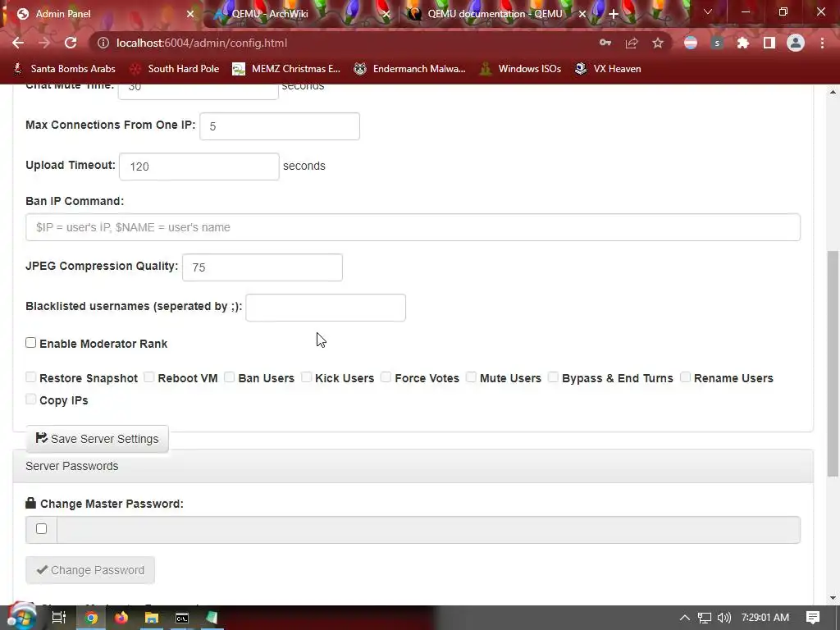The height and width of the screenshot is (630, 840).
Task: Open Command Prompt taskbar icon
Action: (182, 618)
